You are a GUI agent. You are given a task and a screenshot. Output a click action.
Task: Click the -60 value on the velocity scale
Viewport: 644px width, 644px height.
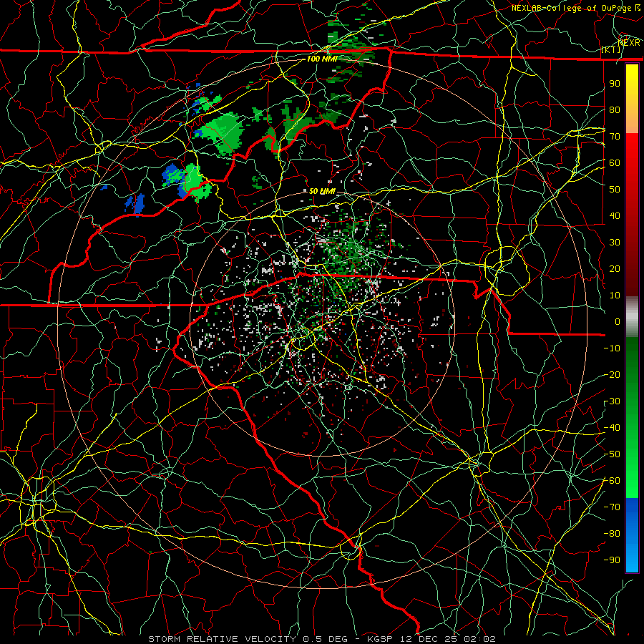[x=612, y=481]
